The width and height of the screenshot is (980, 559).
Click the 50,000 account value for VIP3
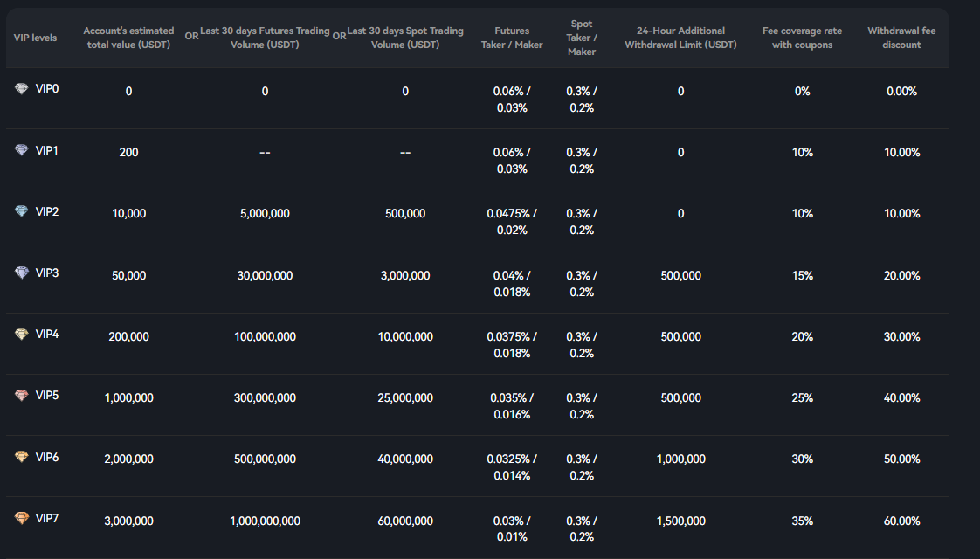click(x=128, y=276)
